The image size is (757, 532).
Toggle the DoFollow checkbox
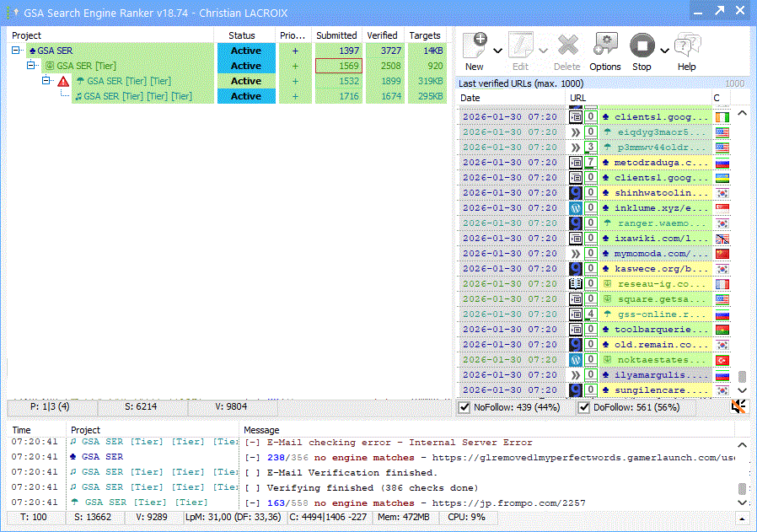click(x=583, y=408)
